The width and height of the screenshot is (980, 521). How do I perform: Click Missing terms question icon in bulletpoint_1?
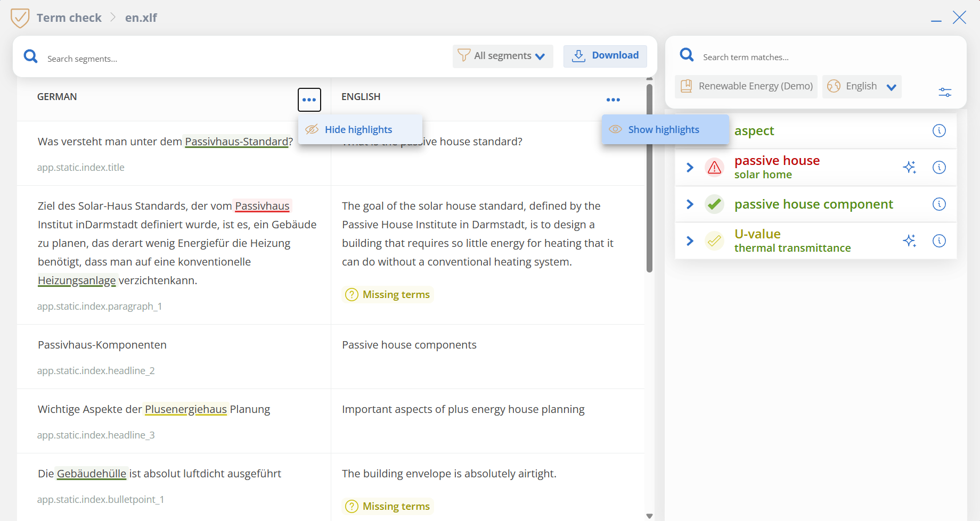pos(352,506)
